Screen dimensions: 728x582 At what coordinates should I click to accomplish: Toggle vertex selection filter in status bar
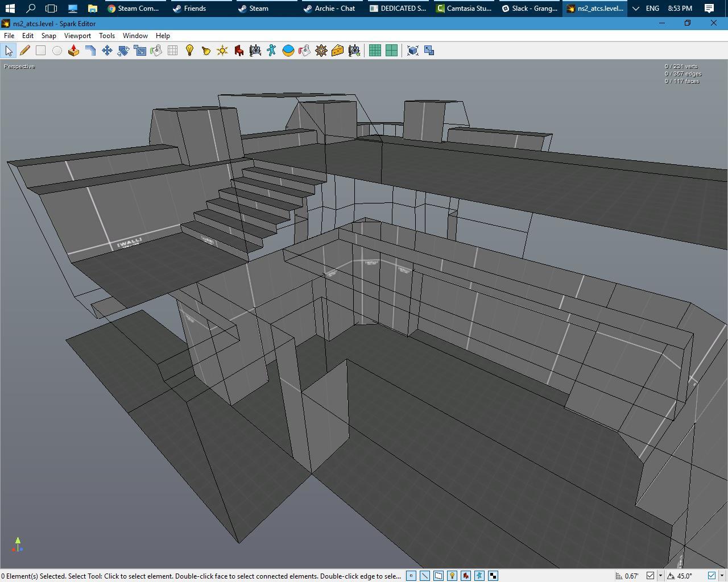point(411,576)
